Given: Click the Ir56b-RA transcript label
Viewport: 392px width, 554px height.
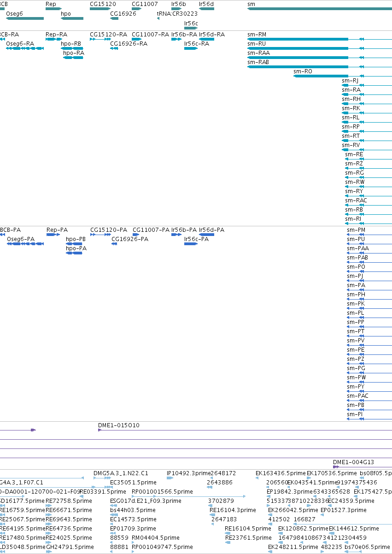Looking at the screenshot, I should [184, 35].
